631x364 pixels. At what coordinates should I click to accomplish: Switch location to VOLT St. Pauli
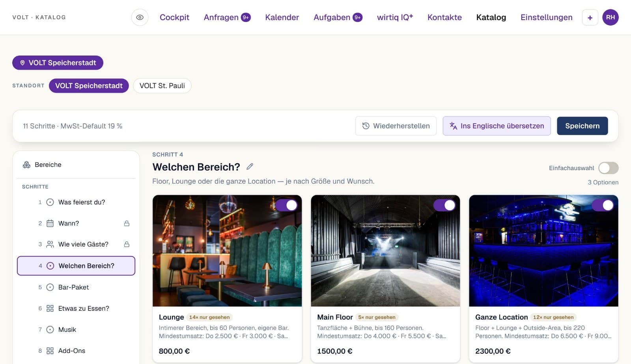click(x=162, y=86)
